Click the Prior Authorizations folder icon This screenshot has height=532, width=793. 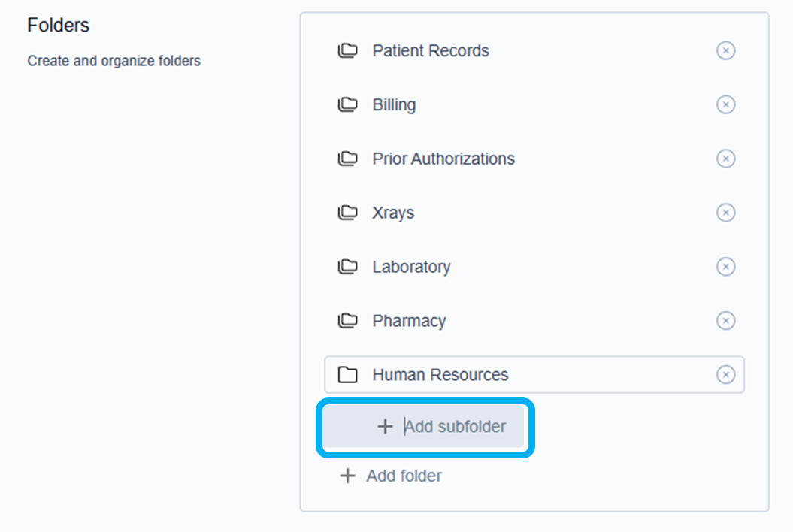pos(347,159)
